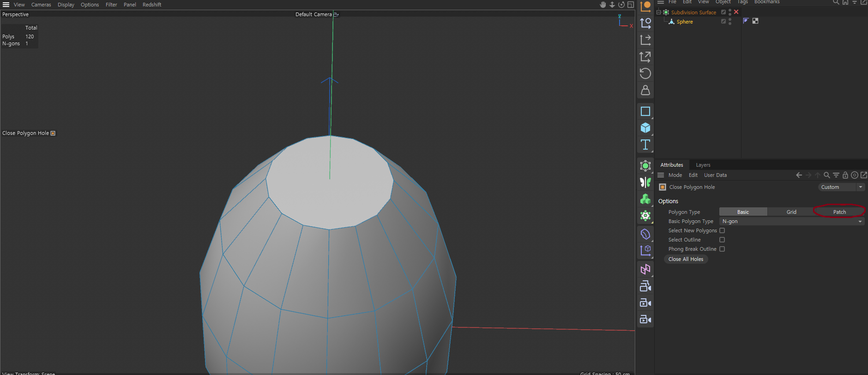Open the viewport Filter menu
Screen dimensions: 868x375
pyautogui.click(x=111, y=5)
